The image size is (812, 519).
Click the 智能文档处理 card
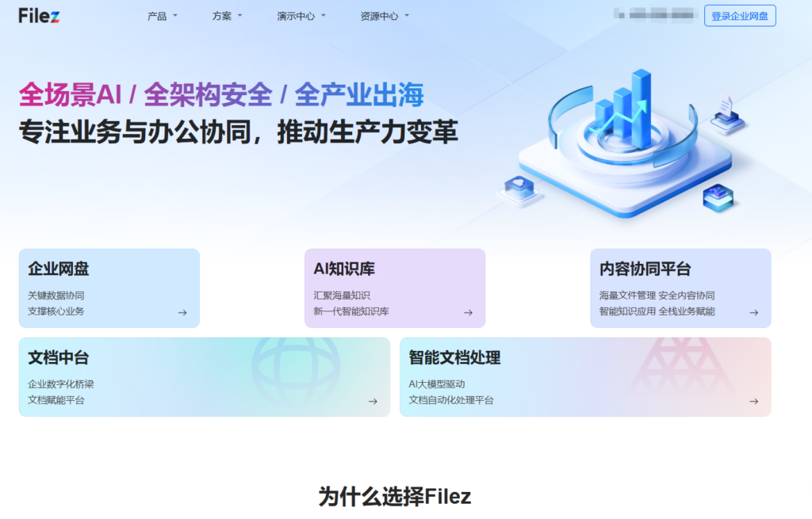(584, 376)
